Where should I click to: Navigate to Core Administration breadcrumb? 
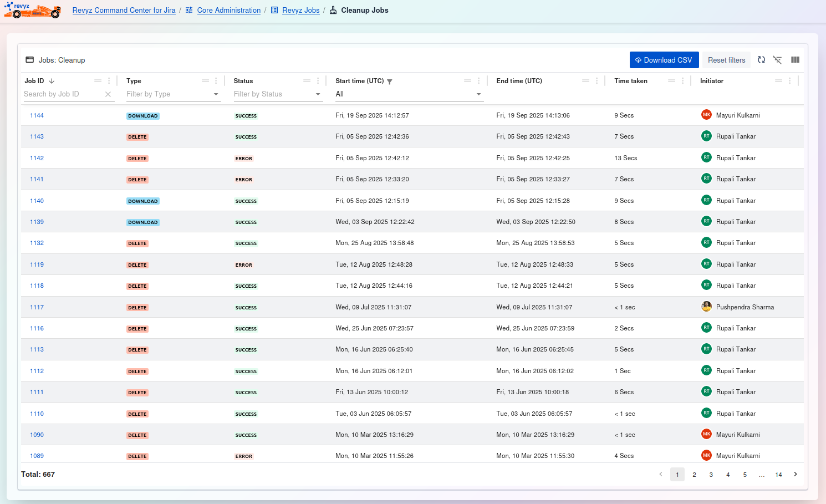228,11
